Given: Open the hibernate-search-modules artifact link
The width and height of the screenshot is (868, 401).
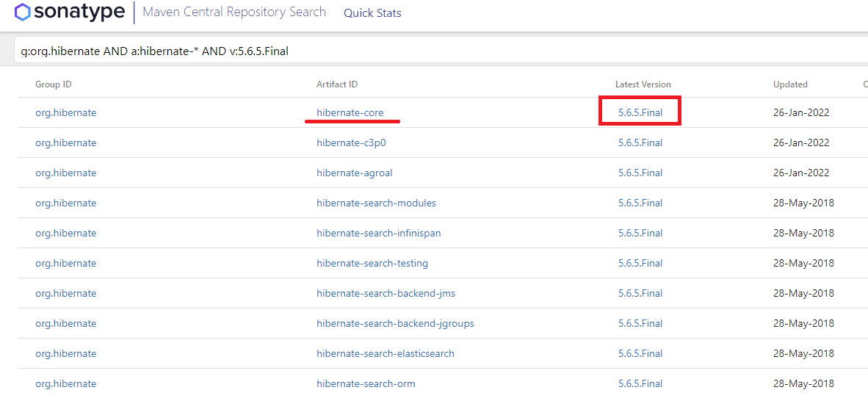Looking at the screenshot, I should pyautogui.click(x=377, y=203).
